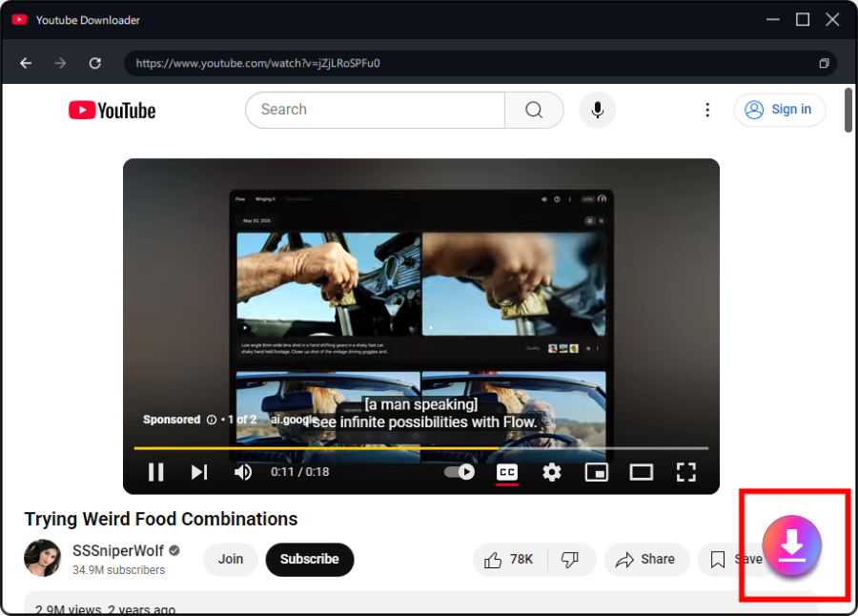Viewport: 858px width, 616px height.
Task: Click the Sponsored info icon
Action: tap(212, 420)
